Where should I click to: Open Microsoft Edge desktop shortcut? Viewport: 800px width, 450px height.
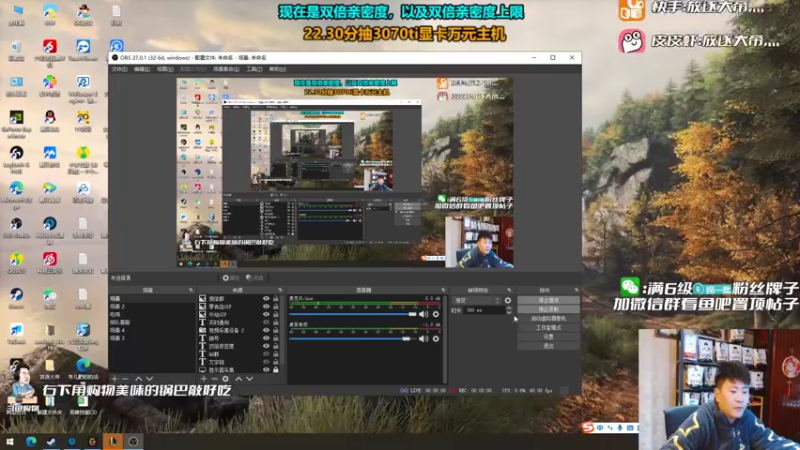16,195
